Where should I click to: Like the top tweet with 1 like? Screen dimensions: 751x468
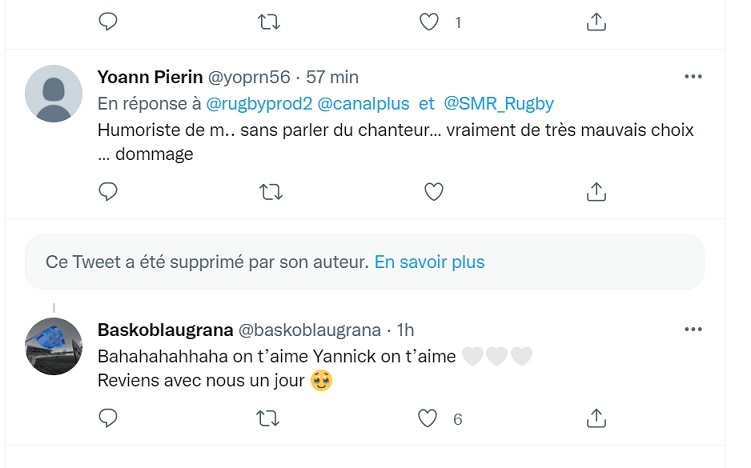pos(428,21)
